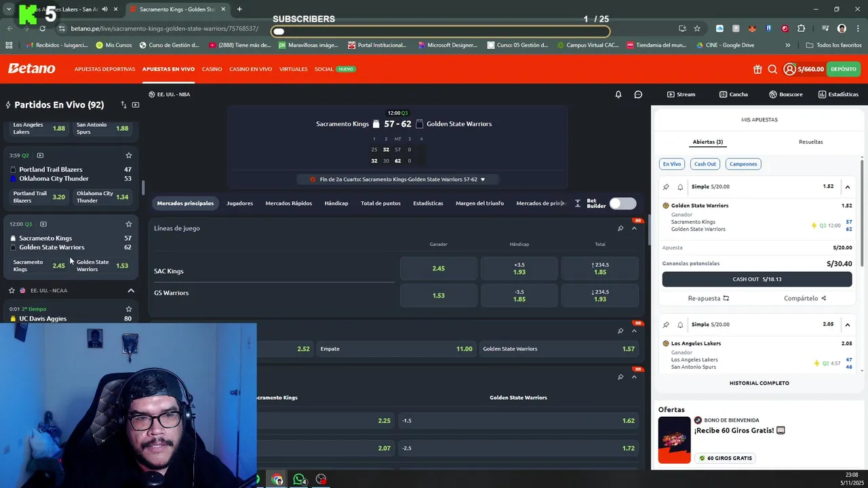Open the search magnifier in Betano header
The width and height of the screenshot is (868, 488).
772,69
